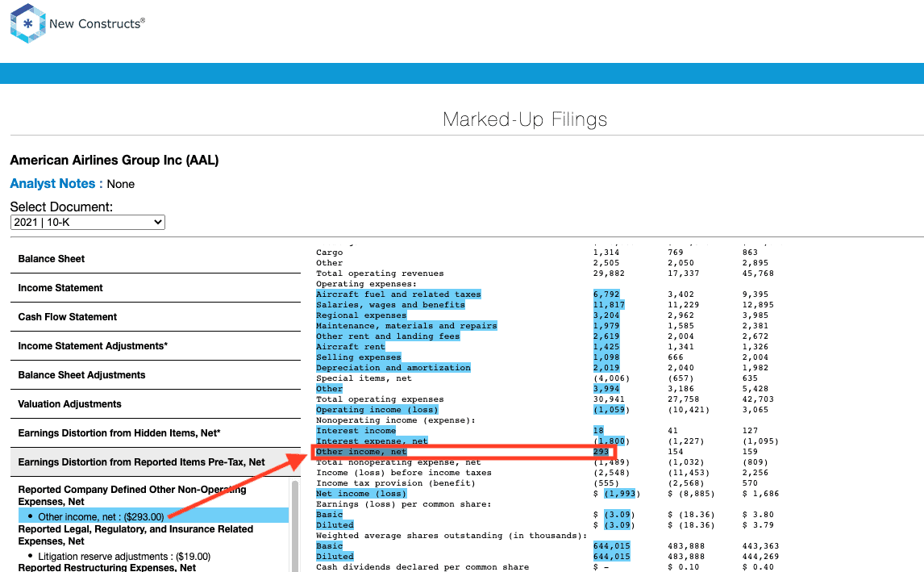Screen dimensions: 924x572
Task: Click the Reported Restructuring Expenses, Net heading
Action: [106, 567]
